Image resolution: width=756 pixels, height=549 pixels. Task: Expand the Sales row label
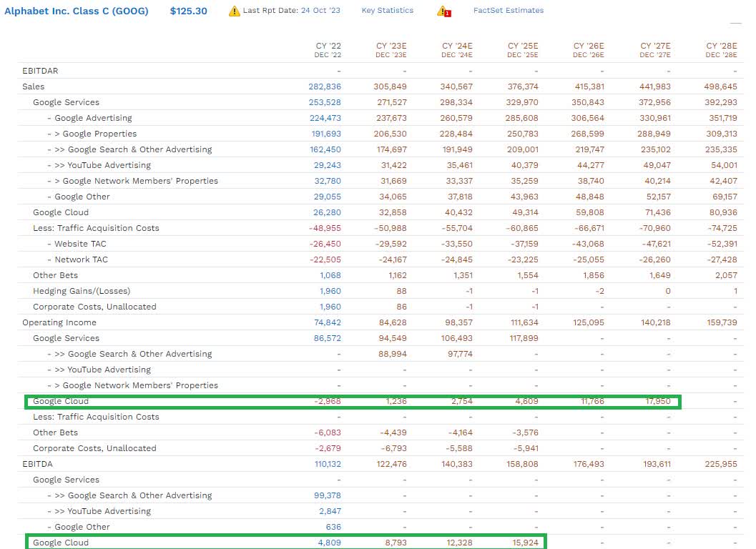click(33, 86)
